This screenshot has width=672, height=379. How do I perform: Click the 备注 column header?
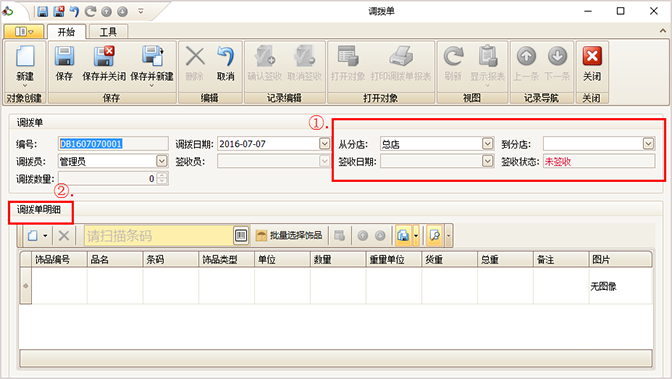(x=561, y=259)
